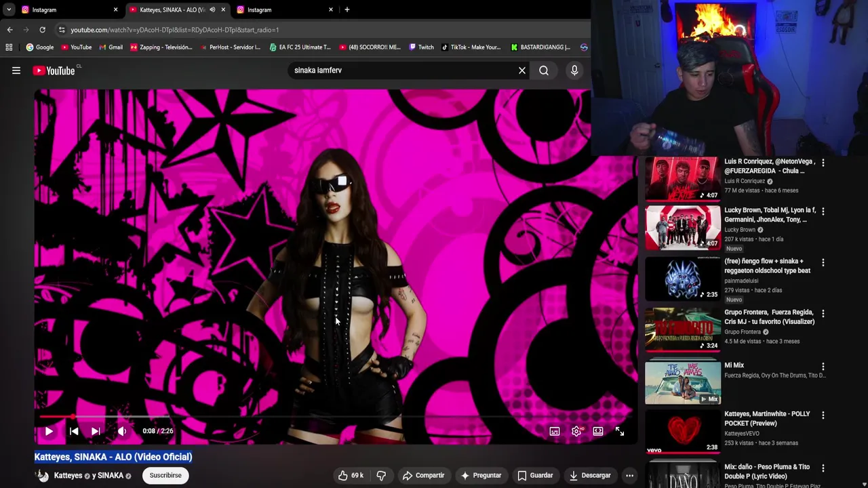Image resolution: width=868 pixels, height=488 pixels.
Task: Focus the address bar URL
Action: point(174,30)
